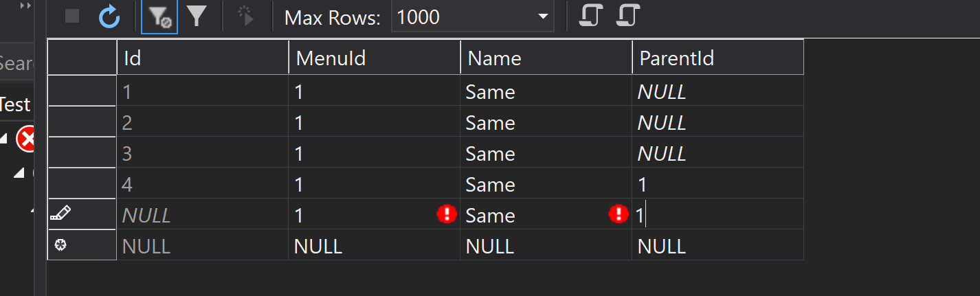
Task: Expand the double-chevron panel at top left
Action: [x=25, y=5]
